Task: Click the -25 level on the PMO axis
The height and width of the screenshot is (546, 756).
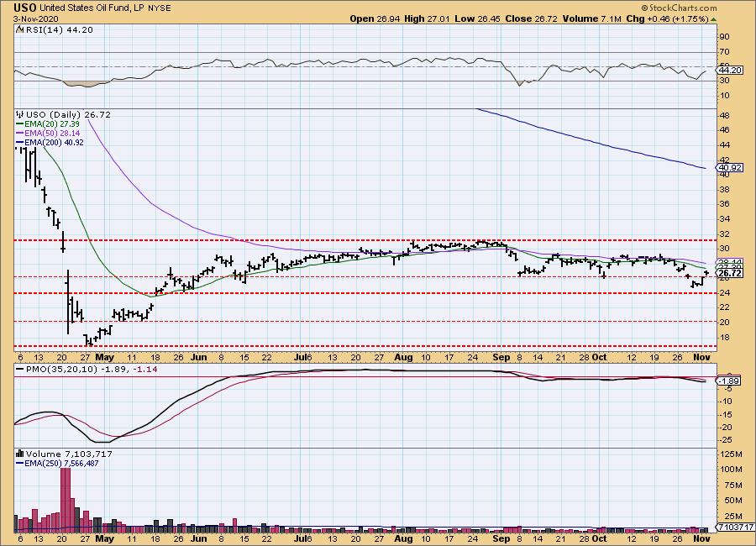Action: 727,440
